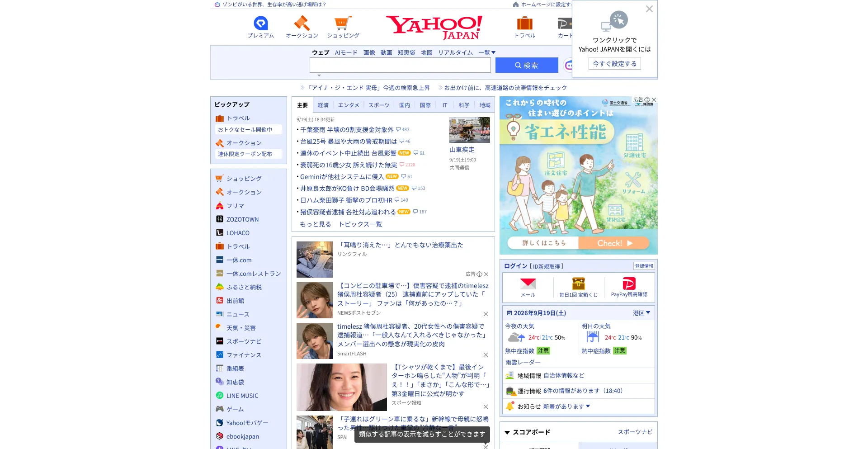
Task: Click the LINE MUSIC icon in the sidebar
Action: tap(220, 395)
